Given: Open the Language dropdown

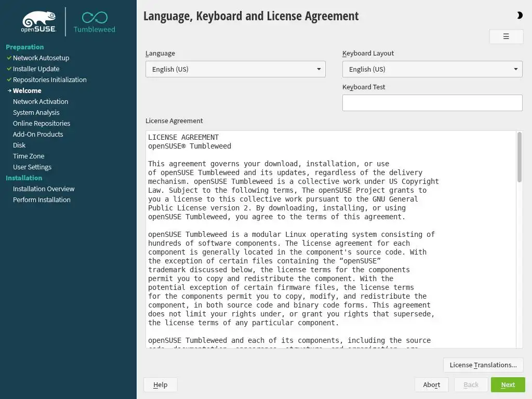Looking at the screenshot, I should (x=235, y=69).
